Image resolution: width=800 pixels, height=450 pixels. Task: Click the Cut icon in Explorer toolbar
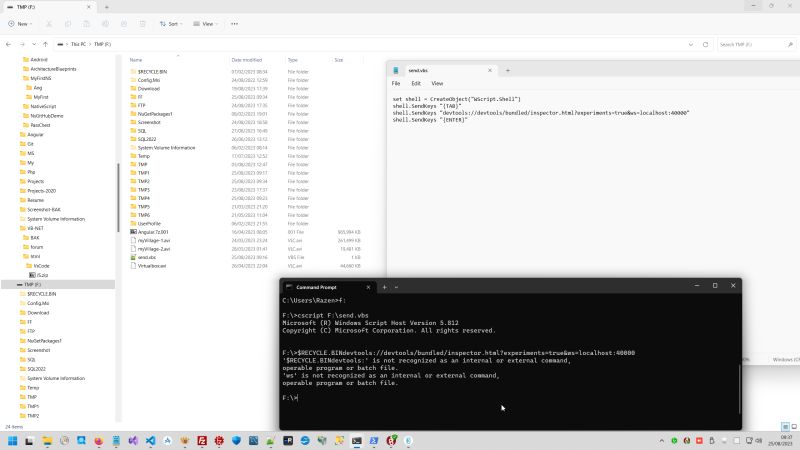coord(49,24)
